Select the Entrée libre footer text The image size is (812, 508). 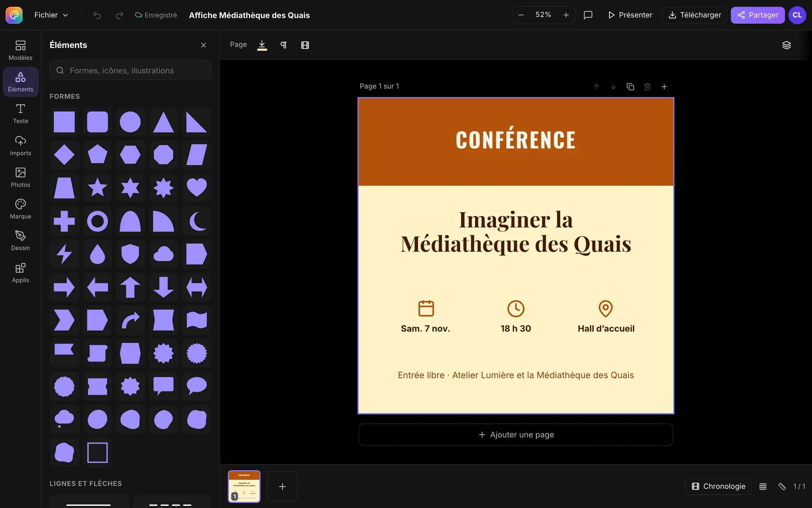pyautogui.click(x=516, y=375)
